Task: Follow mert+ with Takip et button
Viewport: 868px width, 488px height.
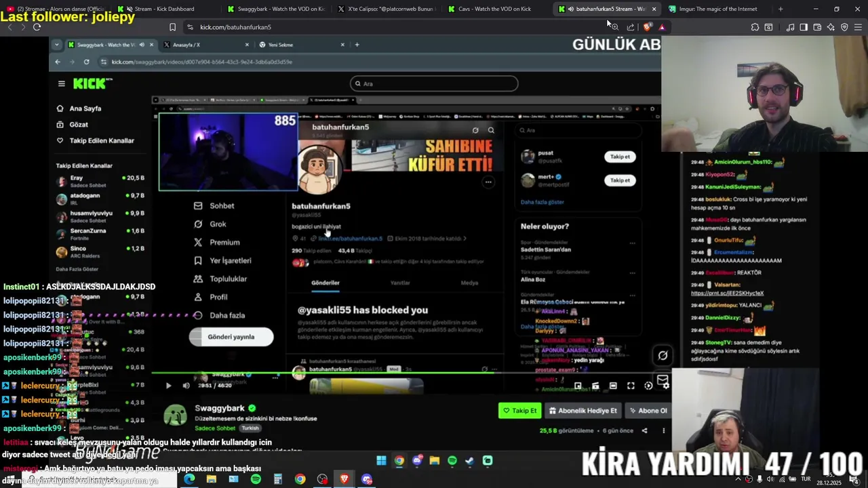Action: 620,180
